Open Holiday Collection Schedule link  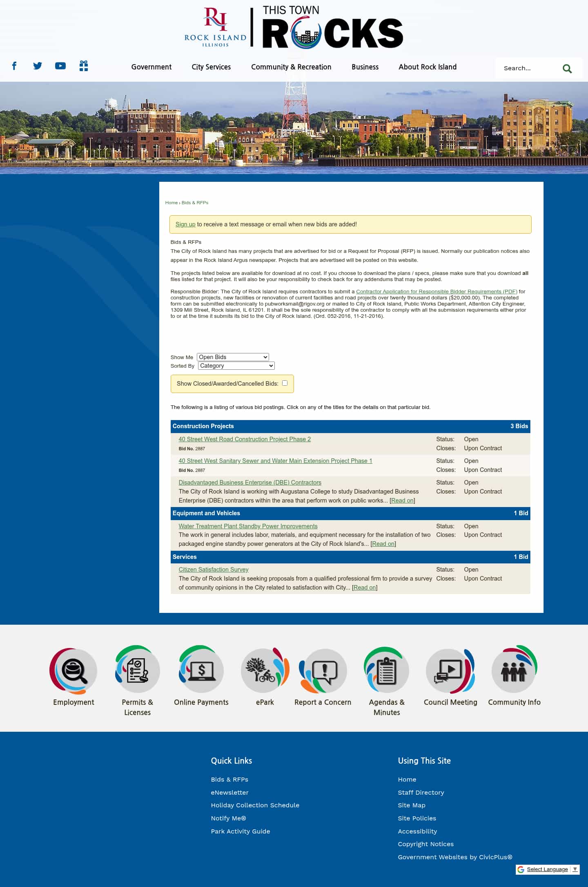(255, 805)
